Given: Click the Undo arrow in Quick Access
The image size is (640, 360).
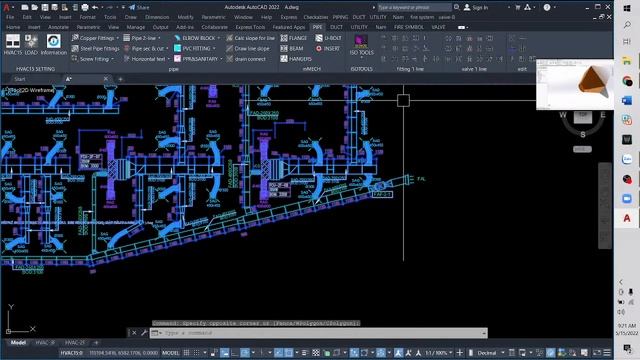Looking at the screenshot, I should coord(95,7).
